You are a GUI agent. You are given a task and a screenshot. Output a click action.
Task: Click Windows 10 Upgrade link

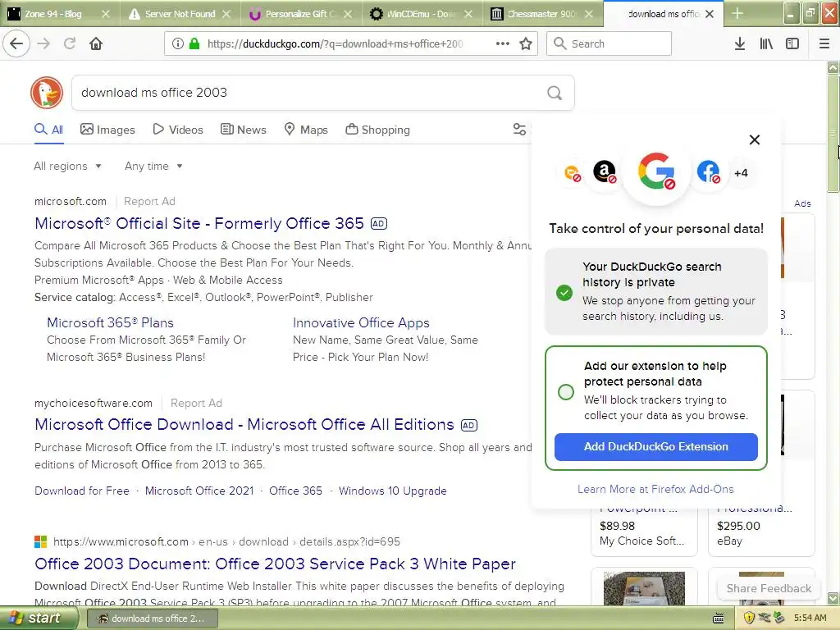tap(393, 491)
